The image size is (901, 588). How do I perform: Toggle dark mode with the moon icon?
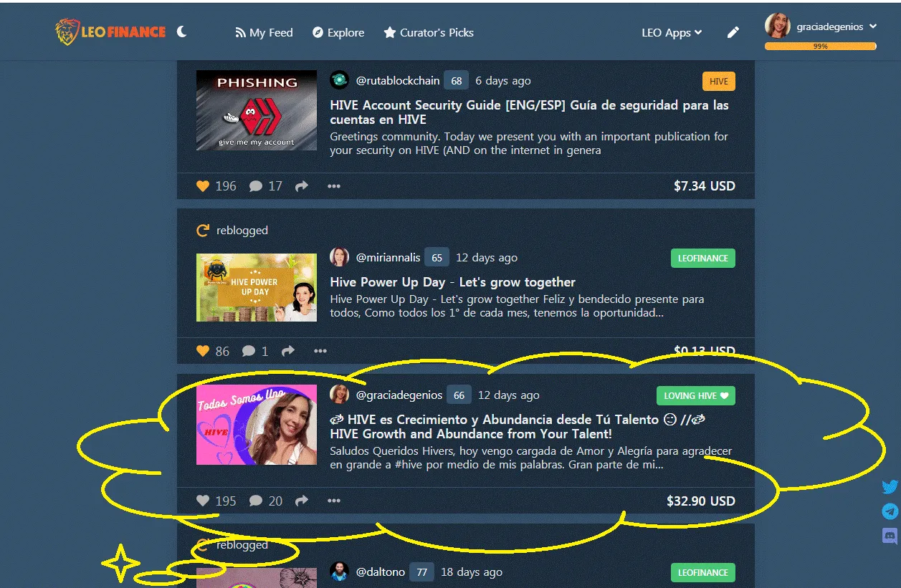pyautogui.click(x=182, y=32)
